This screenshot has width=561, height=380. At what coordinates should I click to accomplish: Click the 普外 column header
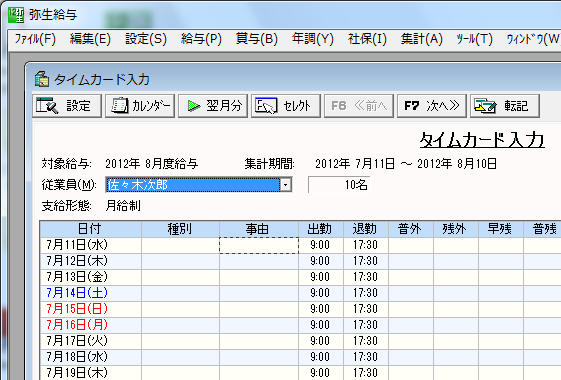click(411, 229)
